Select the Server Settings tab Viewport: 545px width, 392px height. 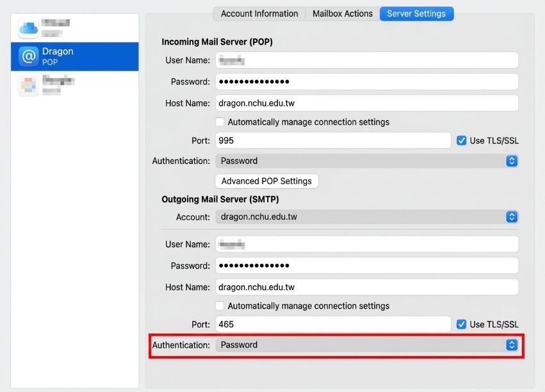[416, 13]
